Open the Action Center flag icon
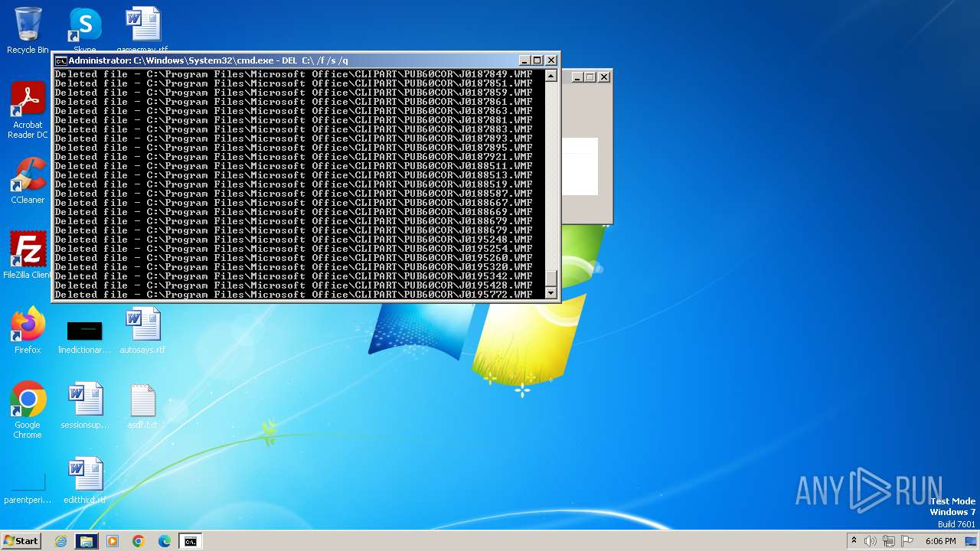This screenshot has width=980, height=551. pos(907,541)
